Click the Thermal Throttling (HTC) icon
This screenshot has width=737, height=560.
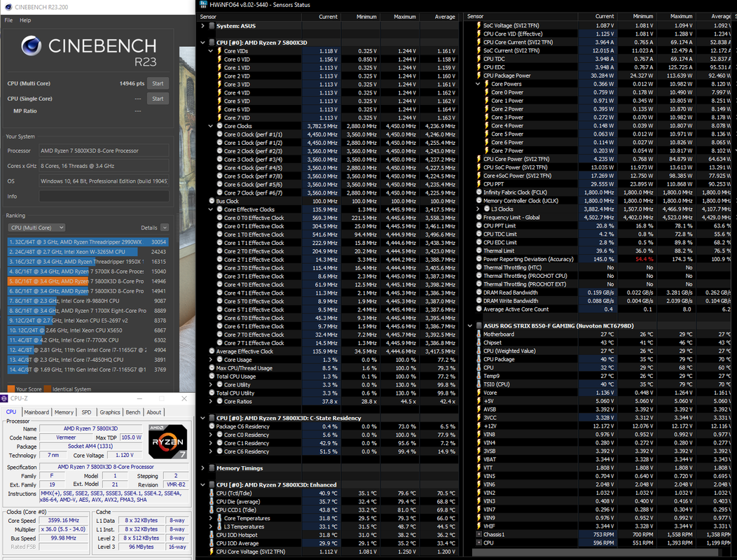click(479, 268)
